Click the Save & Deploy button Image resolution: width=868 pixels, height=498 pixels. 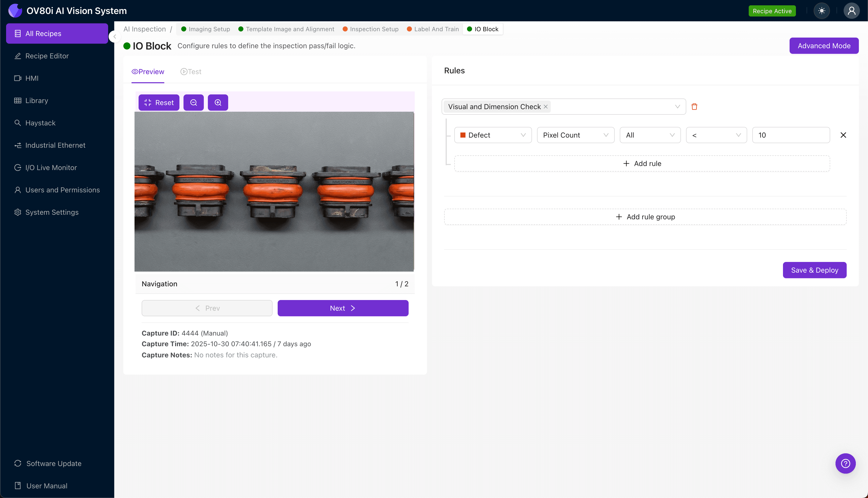[x=815, y=270]
